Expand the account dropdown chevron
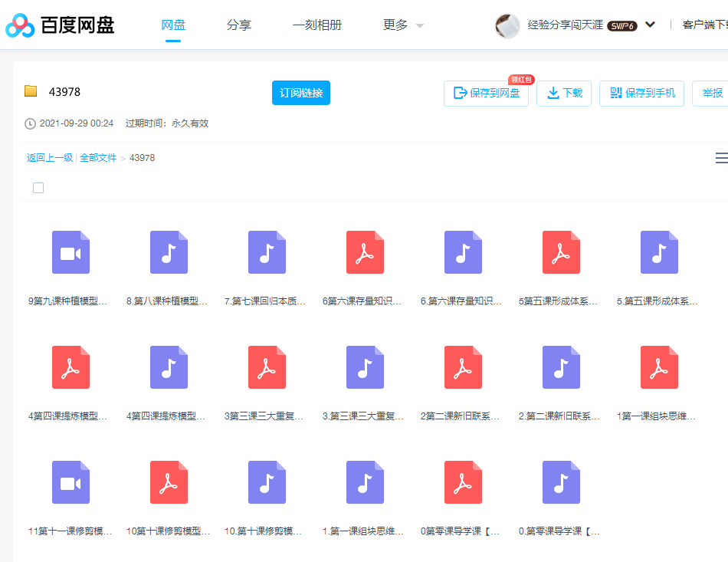This screenshot has width=728, height=562. (x=650, y=25)
